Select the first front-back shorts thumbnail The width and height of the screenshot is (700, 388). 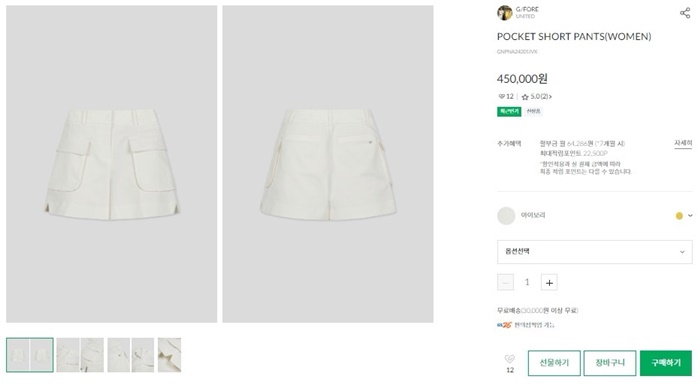tap(30, 355)
